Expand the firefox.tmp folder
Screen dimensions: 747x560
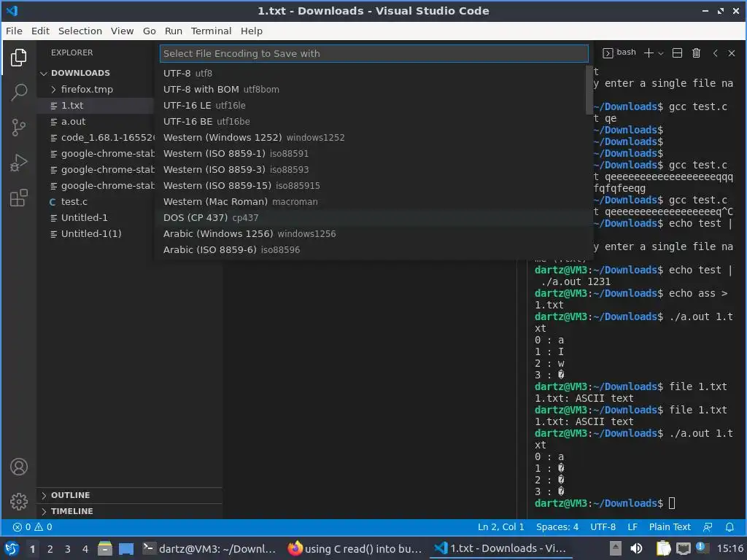pos(87,90)
